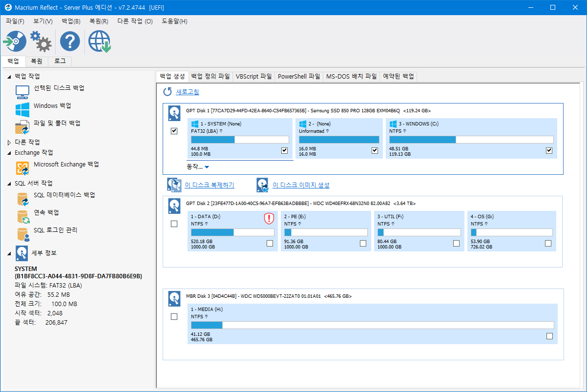Click the details section disk icon
Image resolution: width=587 pixels, height=392 pixels.
click(x=21, y=253)
